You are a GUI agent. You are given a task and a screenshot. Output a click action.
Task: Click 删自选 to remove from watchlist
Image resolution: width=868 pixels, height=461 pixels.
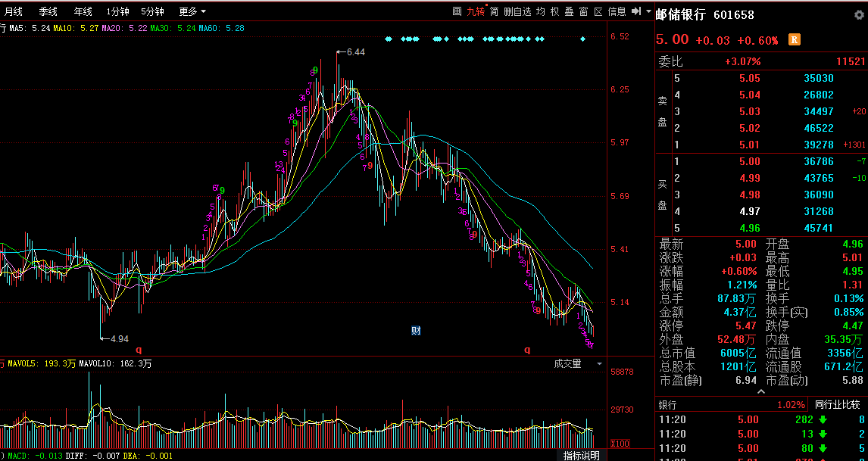(x=517, y=11)
